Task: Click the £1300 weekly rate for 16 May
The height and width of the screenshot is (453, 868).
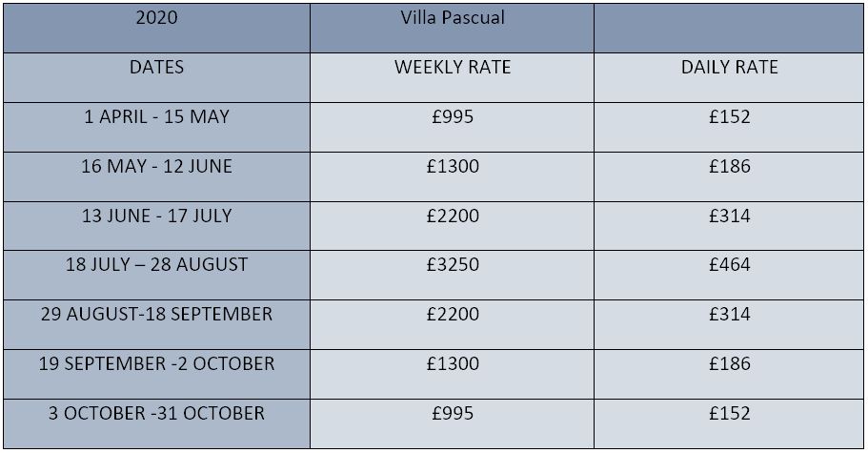Action: click(x=452, y=167)
